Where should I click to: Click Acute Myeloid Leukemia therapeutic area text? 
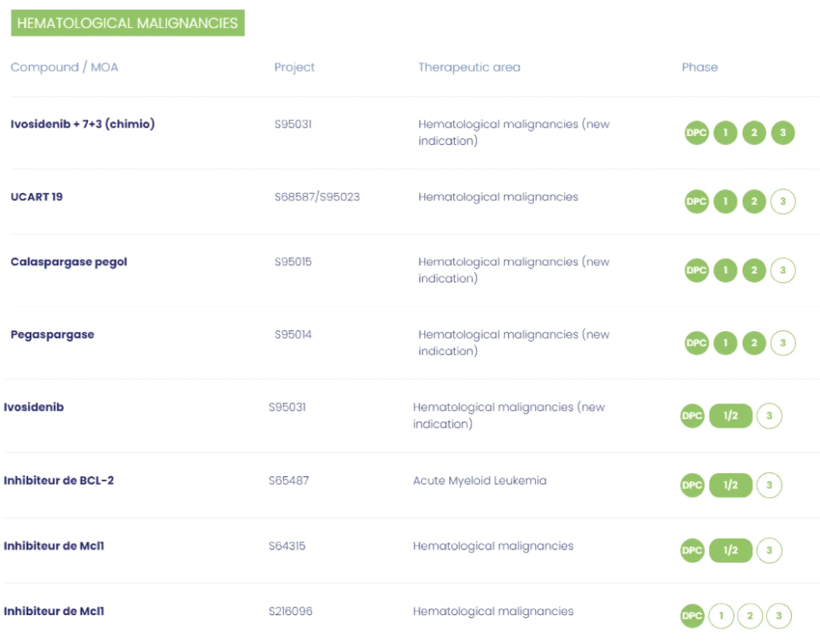click(x=480, y=480)
